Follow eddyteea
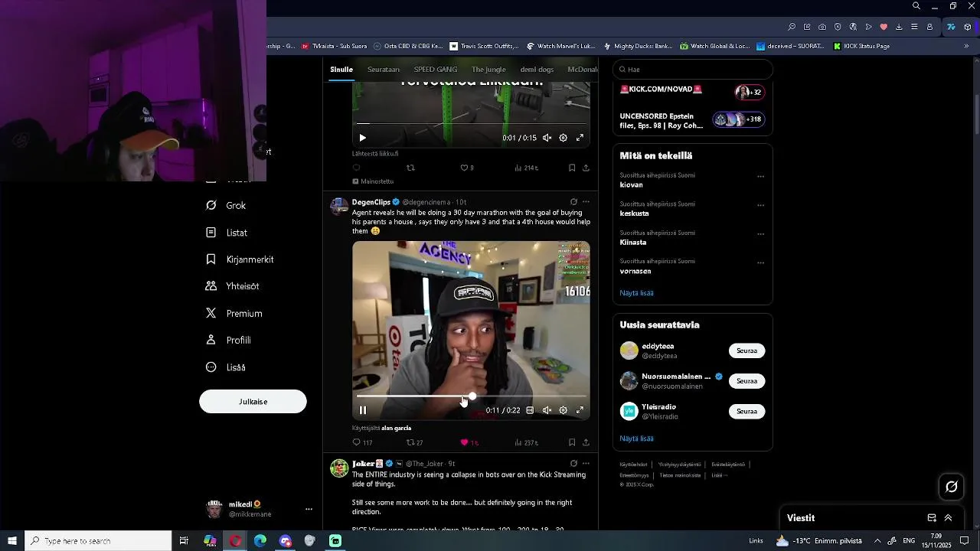980x551 pixels. pos(746,350)
